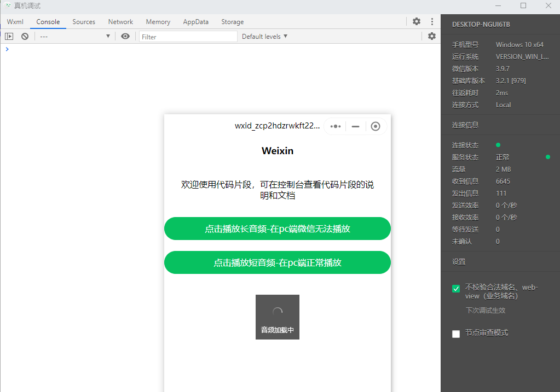Open the Sources tab
The width and height of the screenshot is (560, 392).
coord(84,22)
